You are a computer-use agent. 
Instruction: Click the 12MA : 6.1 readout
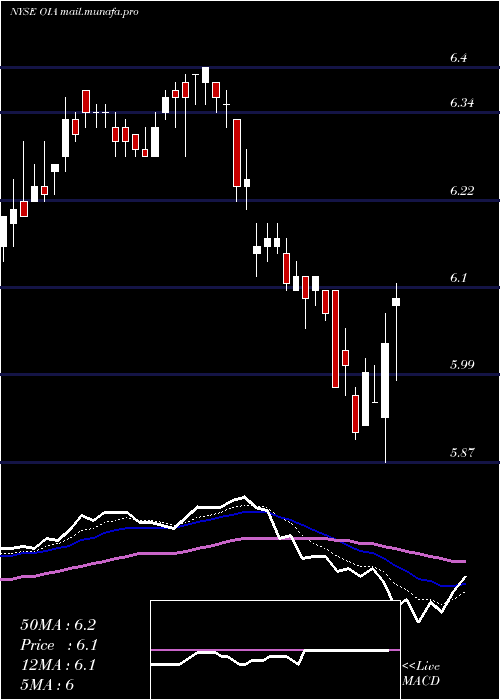[x=58, y=665]
